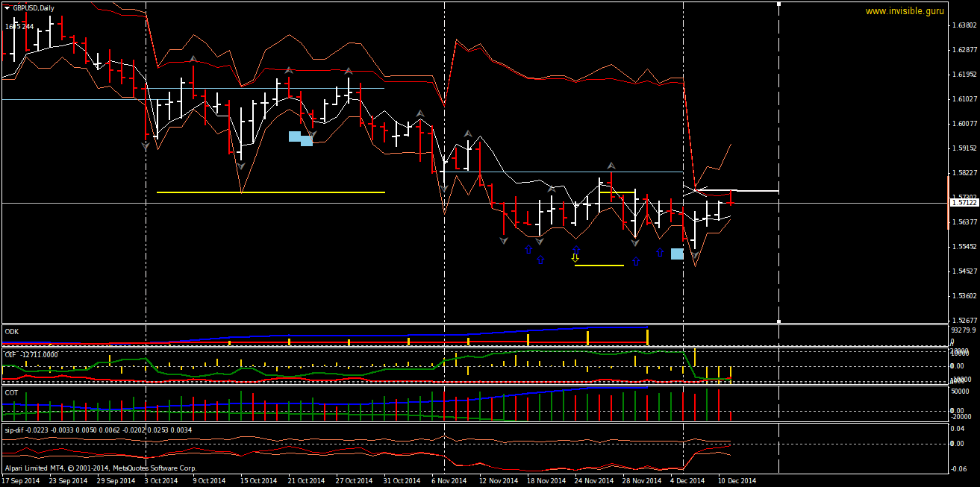Select the long yellow horizontal line under October bars

point(271,192)
